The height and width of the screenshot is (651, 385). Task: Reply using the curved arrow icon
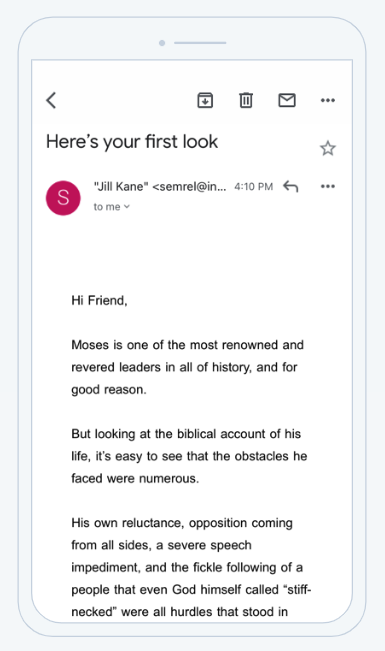(291, 186)
